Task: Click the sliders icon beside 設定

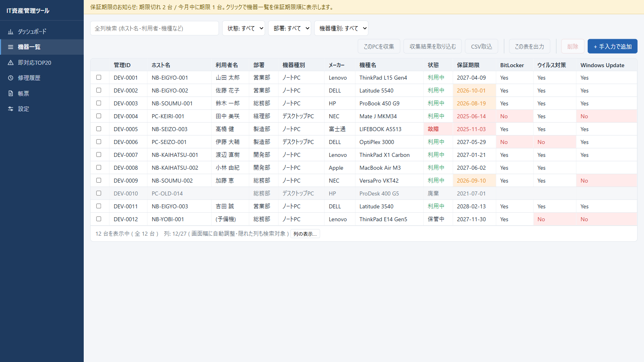Action: click(x=11, y=109)
